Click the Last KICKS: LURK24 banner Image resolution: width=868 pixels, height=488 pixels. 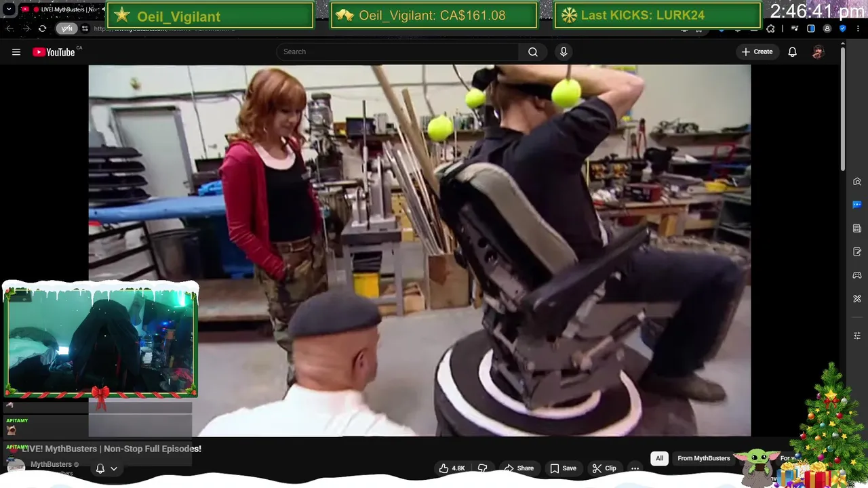(657, 16)
